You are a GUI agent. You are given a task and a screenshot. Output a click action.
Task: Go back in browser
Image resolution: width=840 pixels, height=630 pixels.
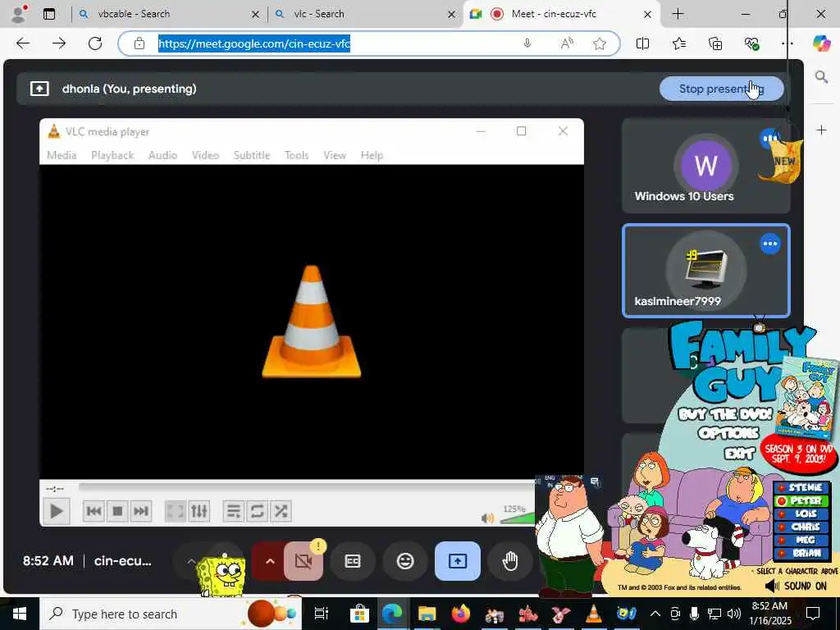tap(23, 43)
